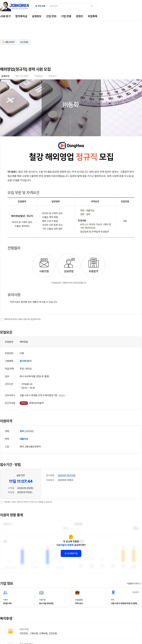The width and height of the screenshot is (142, 644).
Task: Click the 설립 25년차 badge
Action: 8,42
